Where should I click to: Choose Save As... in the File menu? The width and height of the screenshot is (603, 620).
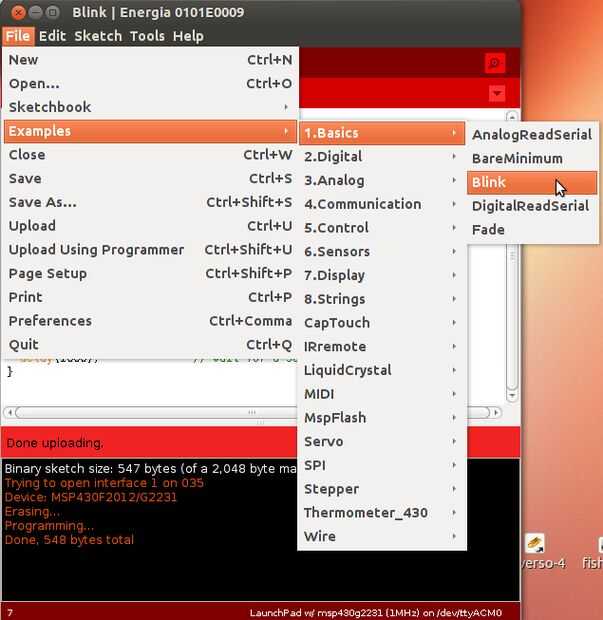(150, 202)
